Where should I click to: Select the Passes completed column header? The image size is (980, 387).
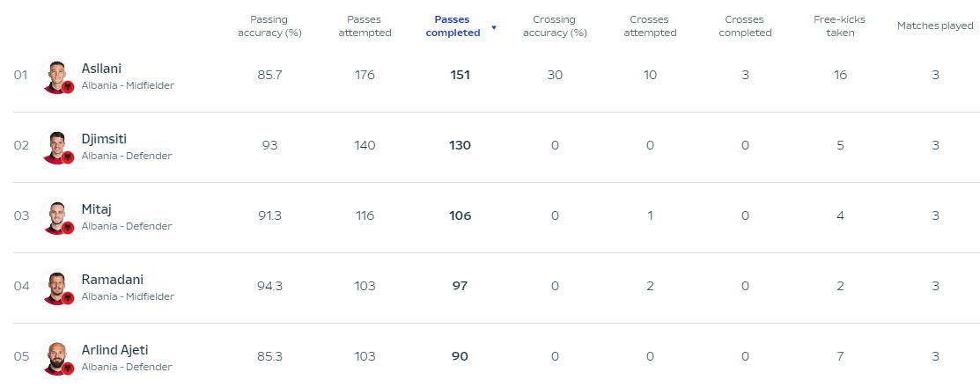click(x=453, y=26)
